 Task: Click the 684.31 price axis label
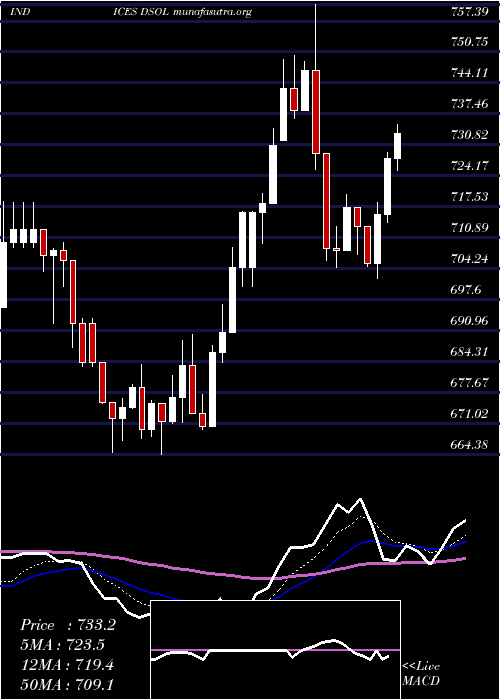(469, 352)
